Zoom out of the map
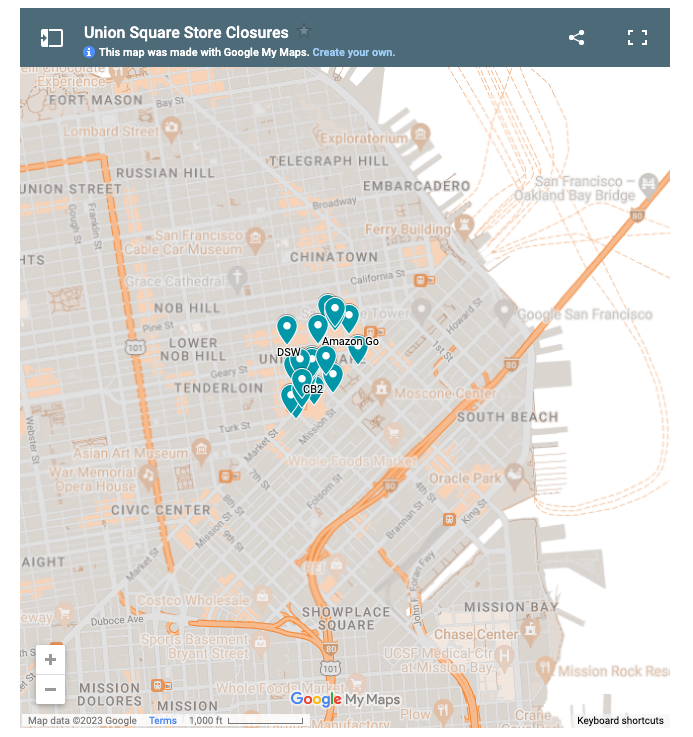693x737 pixels. [50, 689]
